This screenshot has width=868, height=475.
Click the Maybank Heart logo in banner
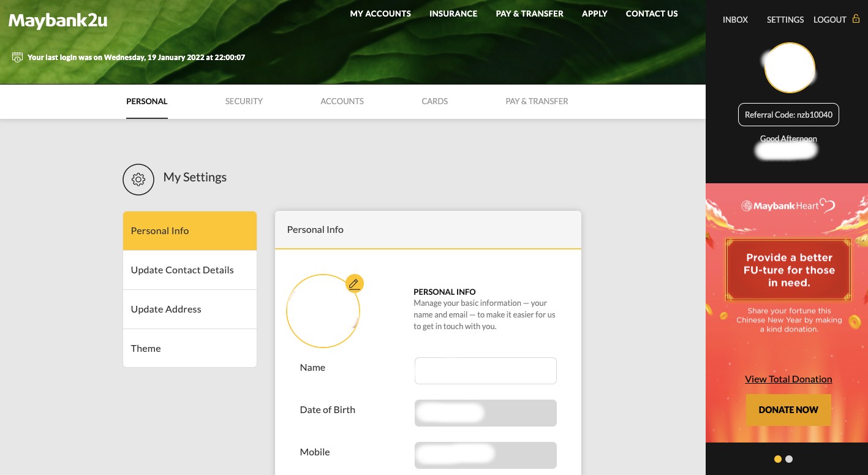788,206
